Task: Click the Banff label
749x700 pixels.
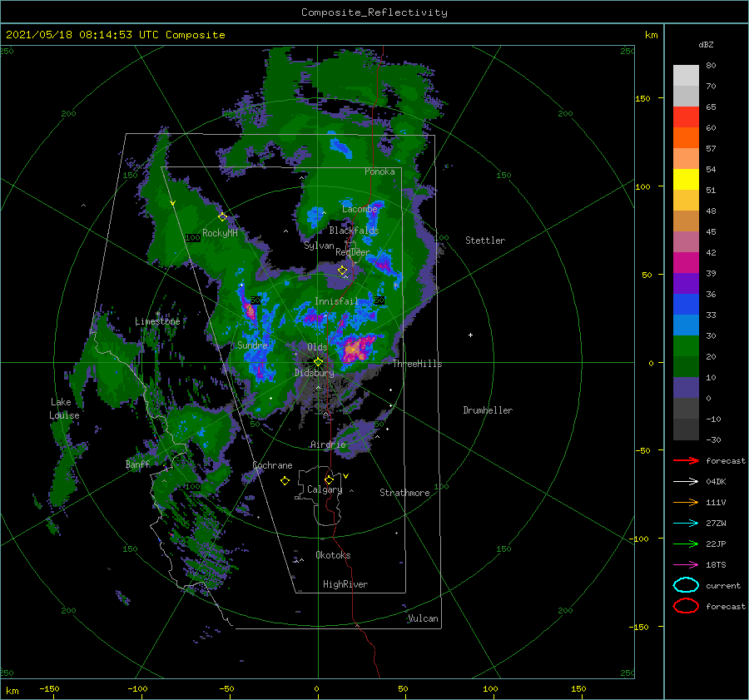Action: [137, 464]
